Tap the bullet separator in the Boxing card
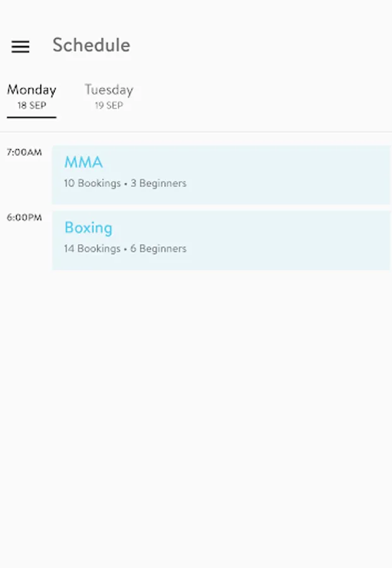This screenshot has height=568, width=392. [x=126, y=249]
